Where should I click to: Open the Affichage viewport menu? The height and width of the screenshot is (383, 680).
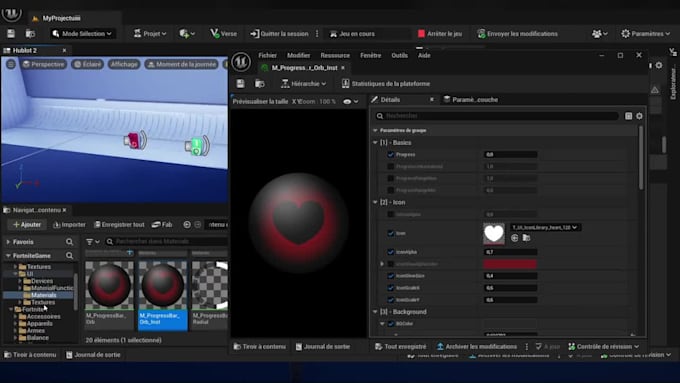124,64
